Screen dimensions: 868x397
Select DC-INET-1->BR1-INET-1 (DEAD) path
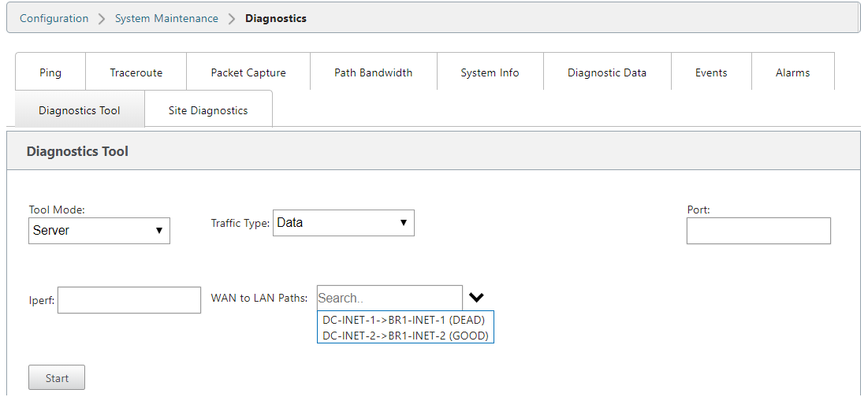coord(404,321)
